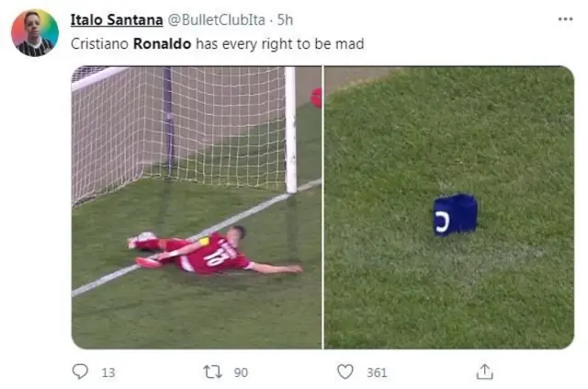Retweet this post using the retweet icon
This screenshot has height=389, width=588.
pos(212,372)
